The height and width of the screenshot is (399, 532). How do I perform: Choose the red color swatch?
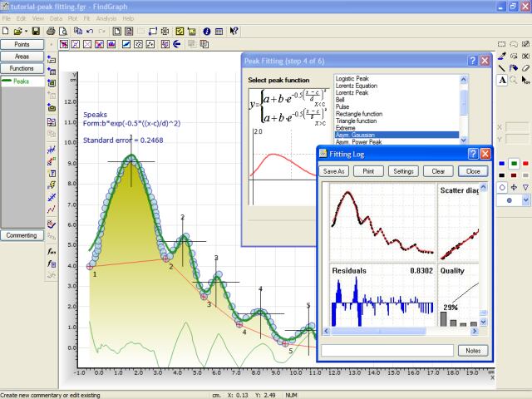click(x=525, y=164)
